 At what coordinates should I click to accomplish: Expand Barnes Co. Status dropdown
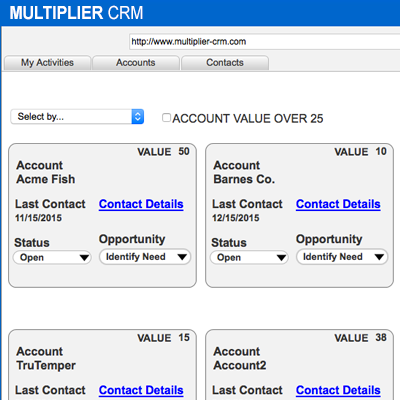[x=249, y=258]
